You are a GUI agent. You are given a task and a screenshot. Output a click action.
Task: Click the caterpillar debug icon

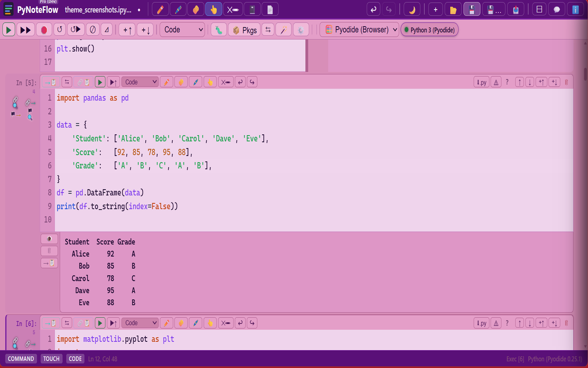click(x=219, y=30)
